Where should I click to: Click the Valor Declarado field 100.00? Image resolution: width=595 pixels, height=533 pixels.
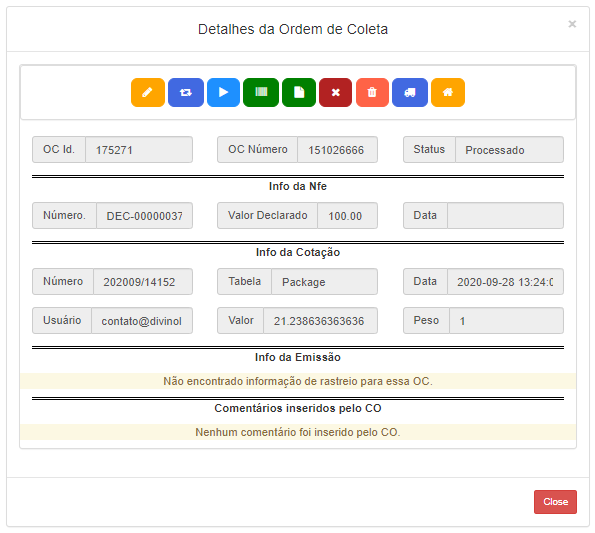click(x=347, y=216)
